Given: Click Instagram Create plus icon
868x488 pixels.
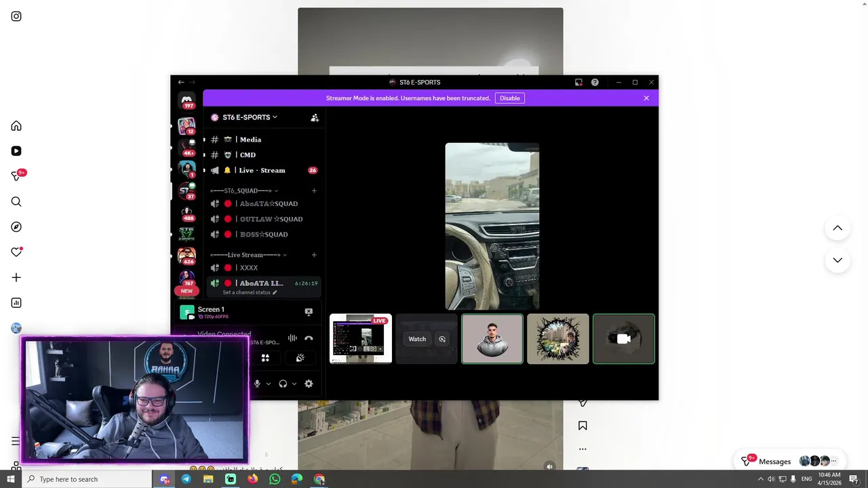Looking at the screenshot, I should pos(16,277).
